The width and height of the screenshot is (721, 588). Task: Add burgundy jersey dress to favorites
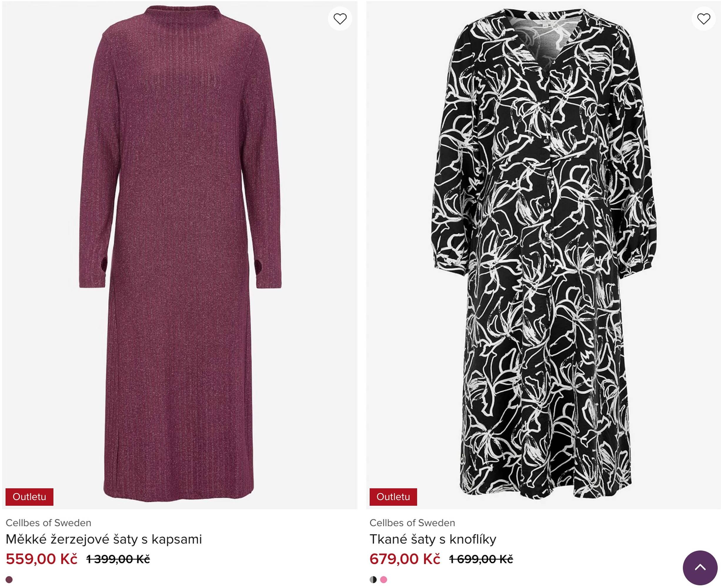coord(340,19)
